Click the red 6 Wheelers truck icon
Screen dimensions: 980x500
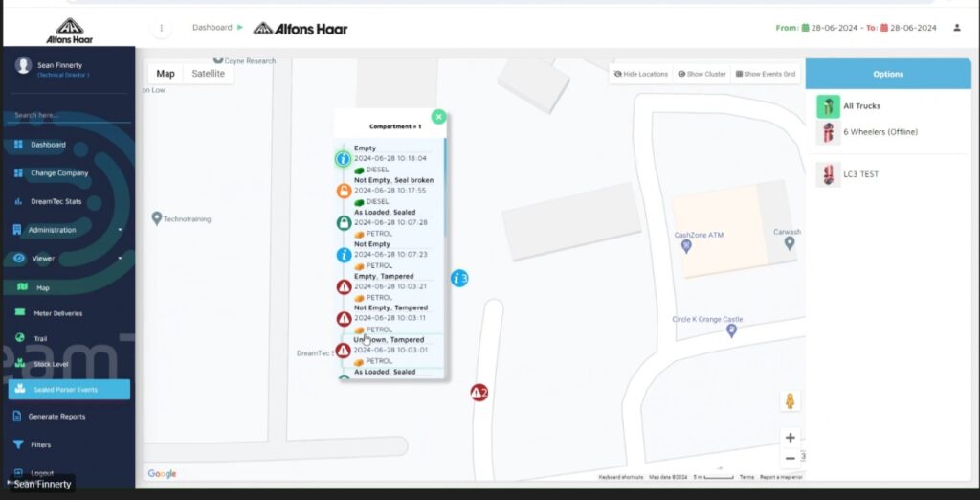pos(828,133)
